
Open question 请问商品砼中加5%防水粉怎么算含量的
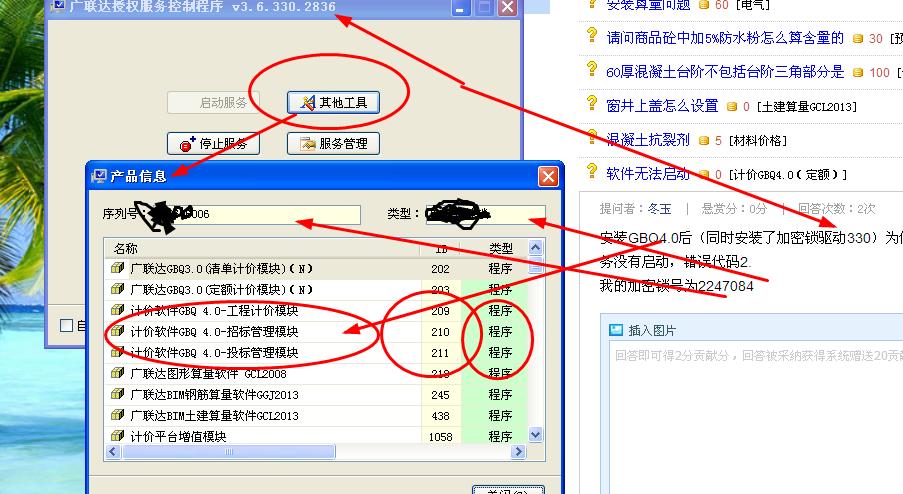tap(725, 38)
